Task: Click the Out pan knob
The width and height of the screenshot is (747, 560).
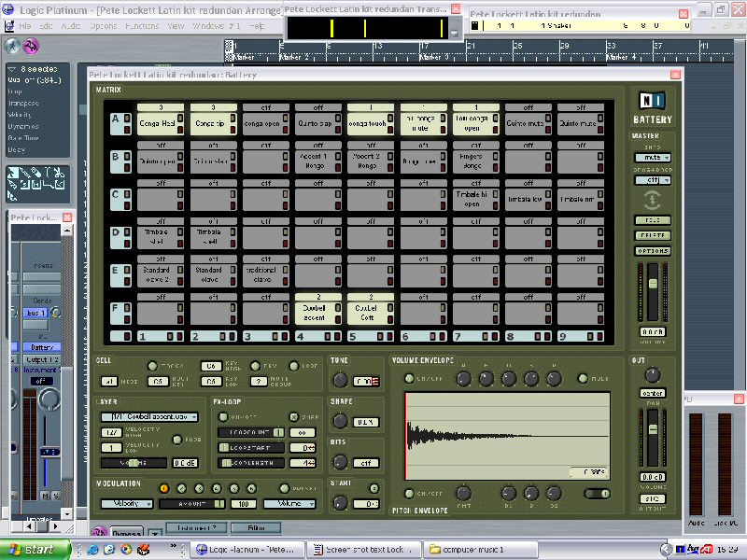Action: coord(652,375)
